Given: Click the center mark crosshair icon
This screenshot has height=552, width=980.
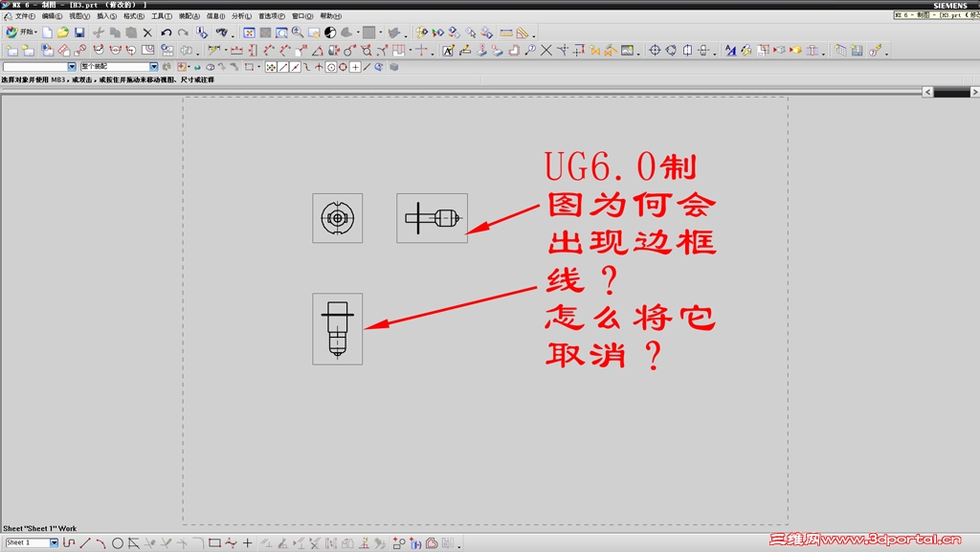Looking at the screenshot, I should click(x=655, y=51).
